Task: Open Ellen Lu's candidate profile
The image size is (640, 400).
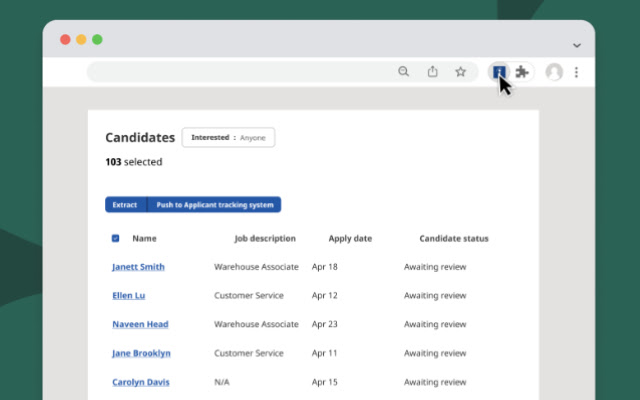Action: pos(129,296)
